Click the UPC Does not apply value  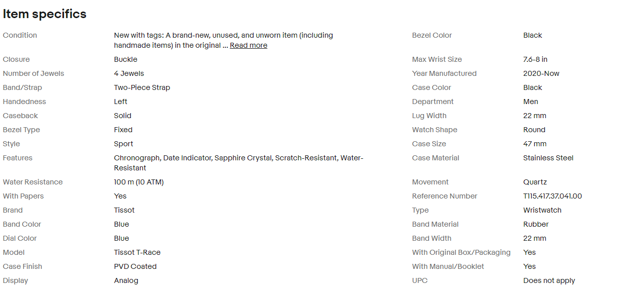(x=549, y=280)
